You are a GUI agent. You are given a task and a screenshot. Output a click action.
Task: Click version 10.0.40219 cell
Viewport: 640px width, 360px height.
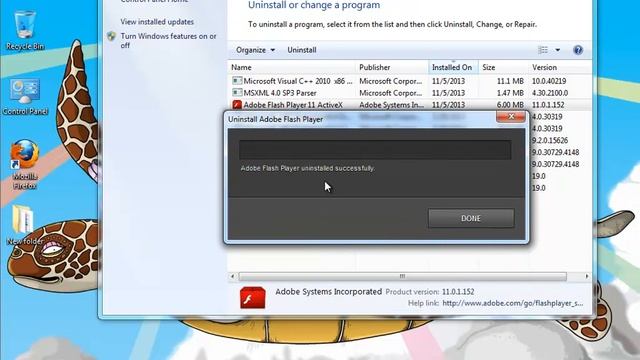point(549,81)
